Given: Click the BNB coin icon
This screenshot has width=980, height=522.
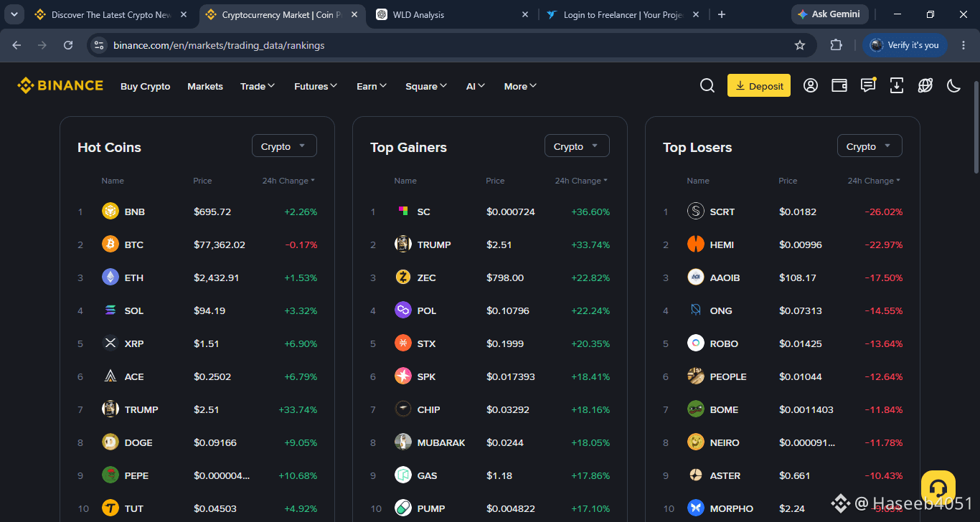Looking at the screenshot, I should (x=110, y=212).
